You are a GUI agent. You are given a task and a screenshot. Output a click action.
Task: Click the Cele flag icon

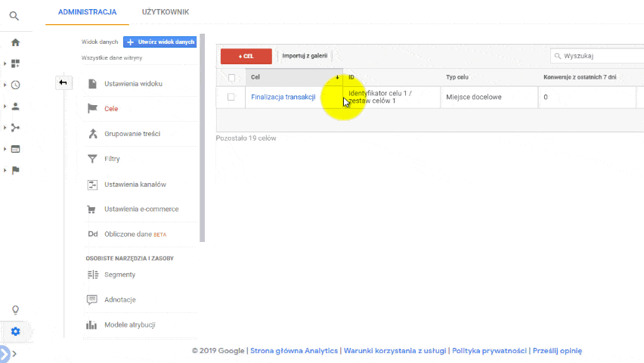click(92, 109)
